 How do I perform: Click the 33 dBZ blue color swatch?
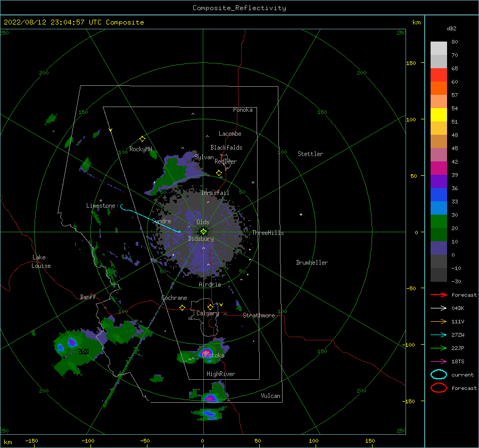[439, 195]
